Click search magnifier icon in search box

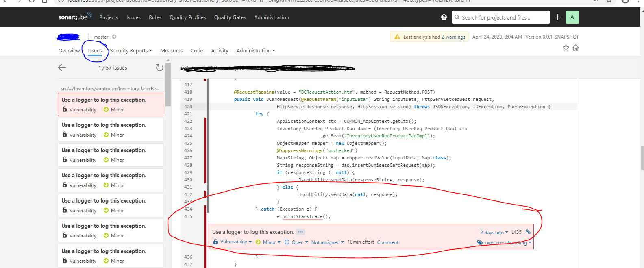[x=457, y=17]
